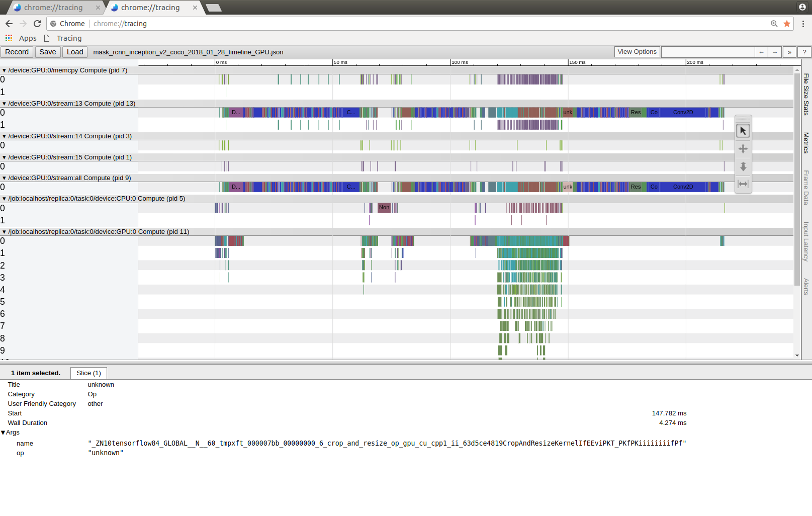The width and height of the screenshot is (812, 516).
Task: Open Frame Data side tab
Action: pyautogui.click(x=806, y=188)
